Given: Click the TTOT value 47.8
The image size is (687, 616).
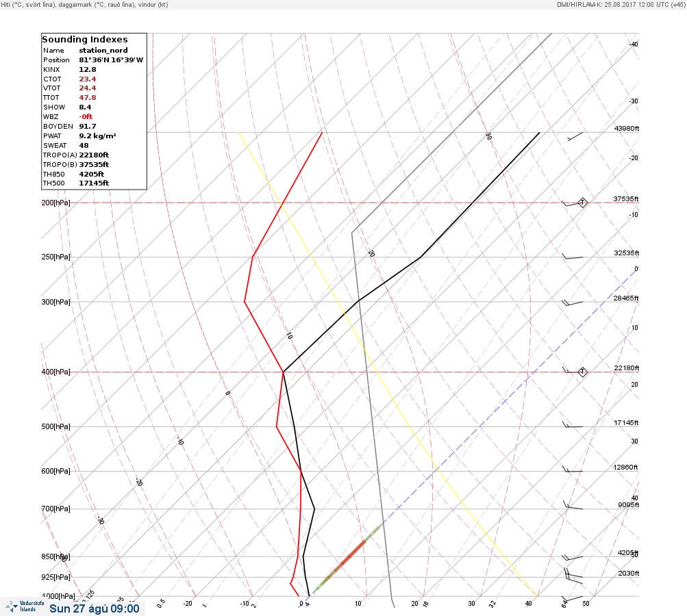Looking at the screenshot, I should click(88, 98).
